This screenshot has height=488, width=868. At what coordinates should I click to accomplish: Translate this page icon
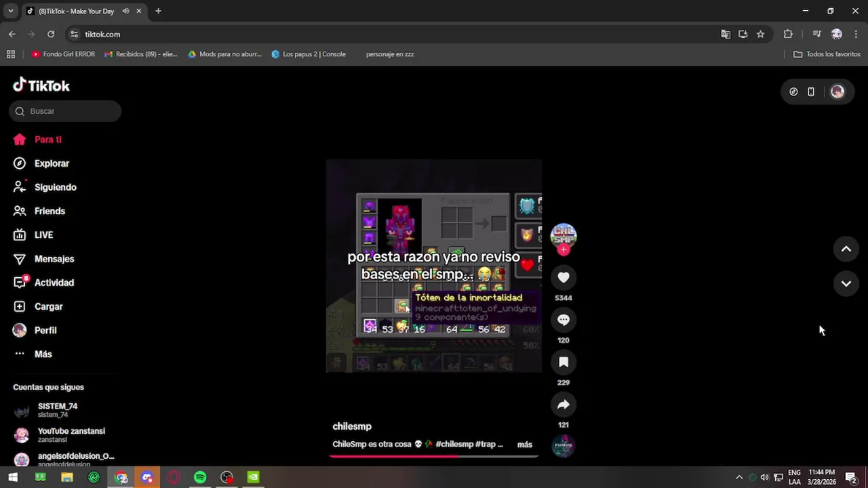(726, 34)
